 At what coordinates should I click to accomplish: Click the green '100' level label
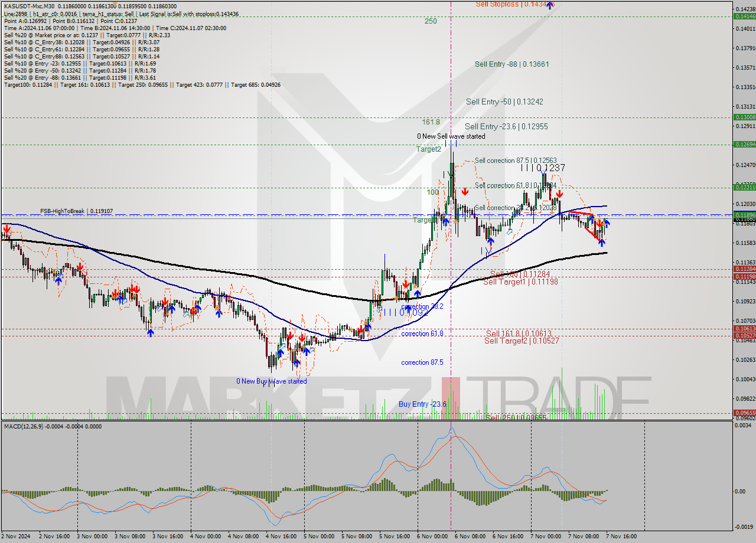(x=434, y=192)
